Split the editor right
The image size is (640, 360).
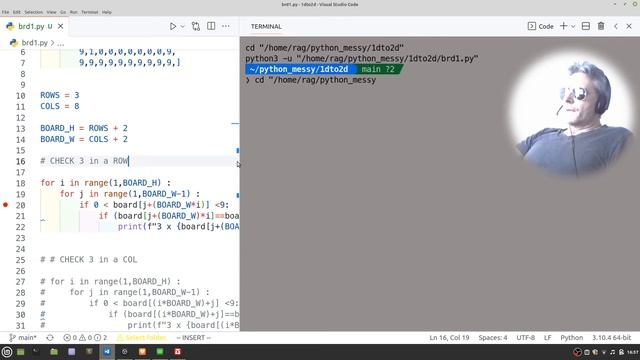tap(211, 26)
